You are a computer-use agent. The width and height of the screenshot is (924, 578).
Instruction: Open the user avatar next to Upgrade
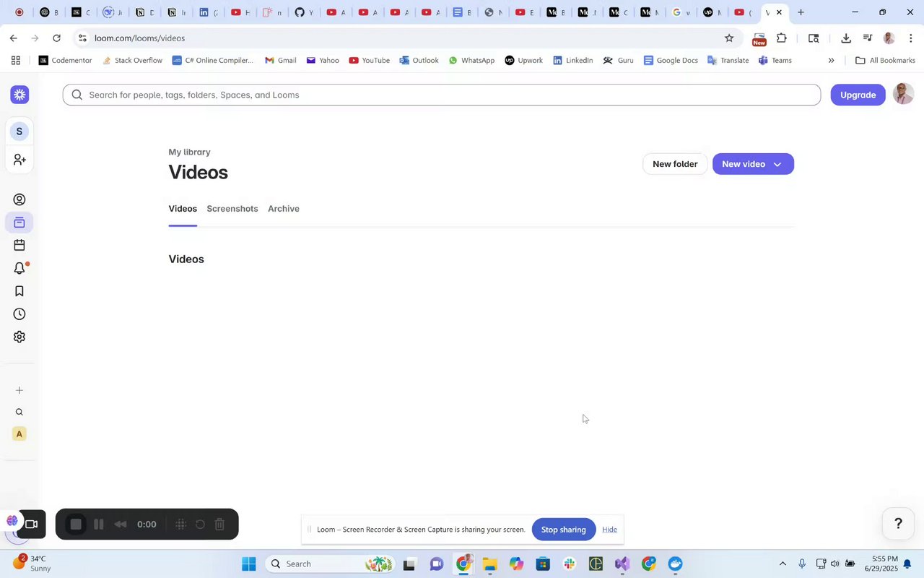click(903, 94)
